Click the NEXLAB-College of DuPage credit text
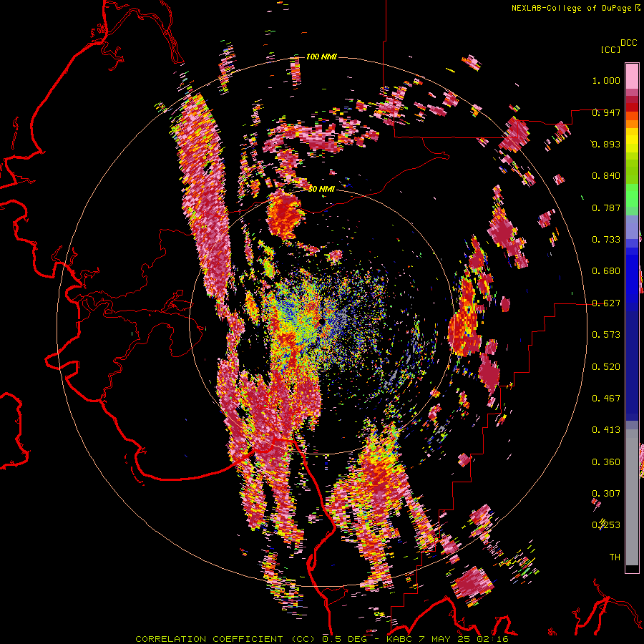 pyautogui.click(x=571, y=8)
